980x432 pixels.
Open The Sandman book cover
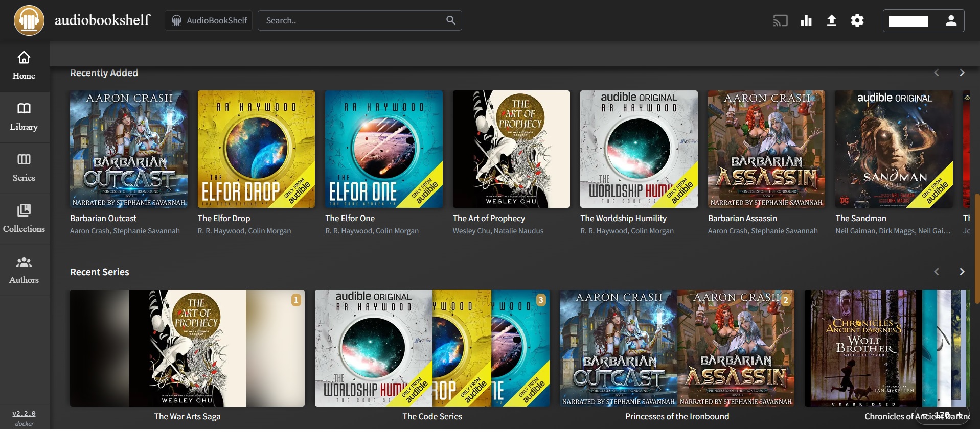pos(894,149)
